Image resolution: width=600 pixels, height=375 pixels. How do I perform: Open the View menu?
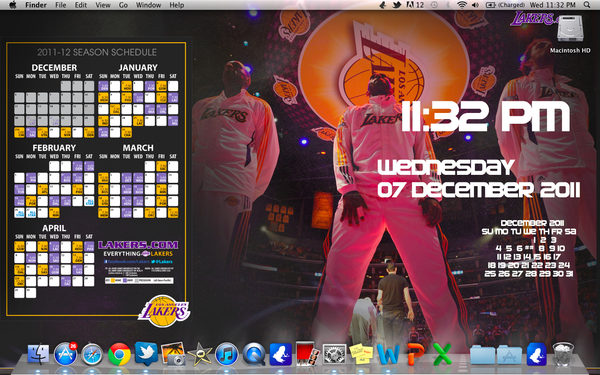coord(103,5)
